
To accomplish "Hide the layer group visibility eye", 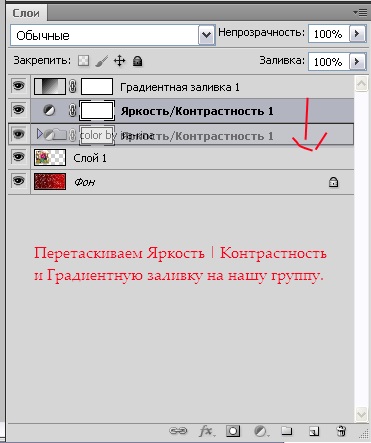I will [x=19, y=134].
